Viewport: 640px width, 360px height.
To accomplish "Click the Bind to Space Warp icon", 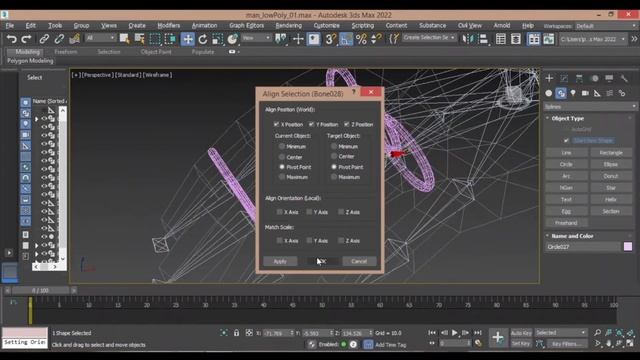I will 74,39.
